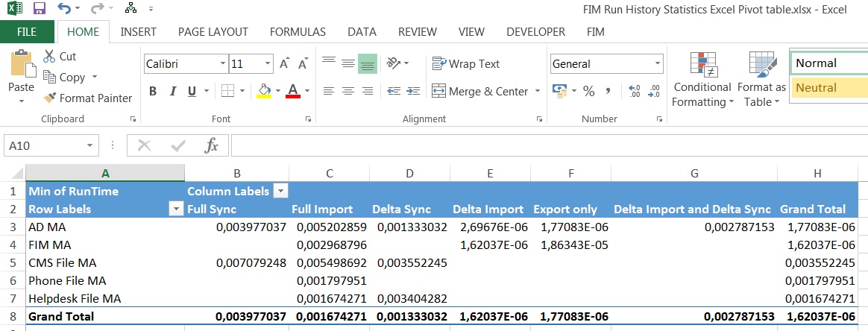Open the Column Labels filter dropdown
Screen dimensions: 868x331
coord(280,192)
